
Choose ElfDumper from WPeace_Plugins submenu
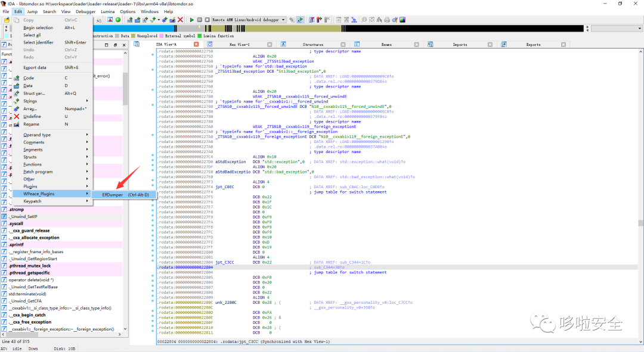(x=125, y=195)
